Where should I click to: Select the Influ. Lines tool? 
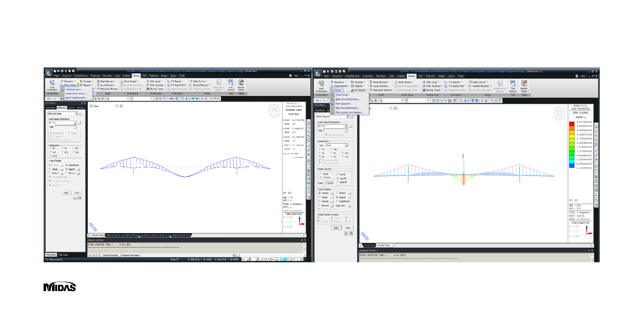pos(432,82)
